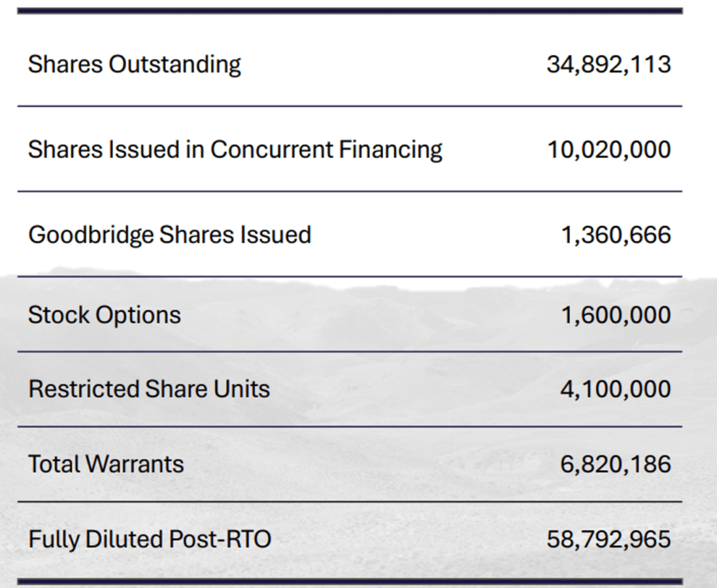Viewport: 717px width, 588px height.
Task: Select the 4,100,000 share units value
Action: pyautogui.click(x=616, y=389)
